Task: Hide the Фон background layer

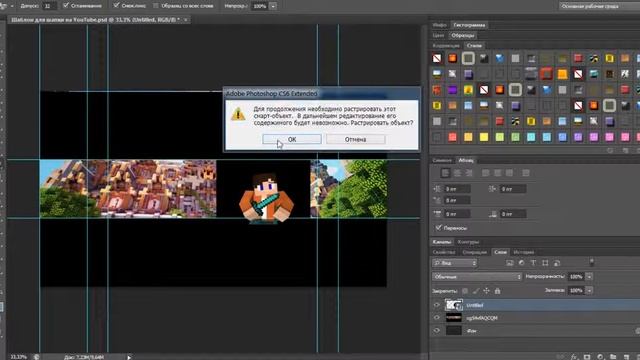Action: (x=436, y=331)
